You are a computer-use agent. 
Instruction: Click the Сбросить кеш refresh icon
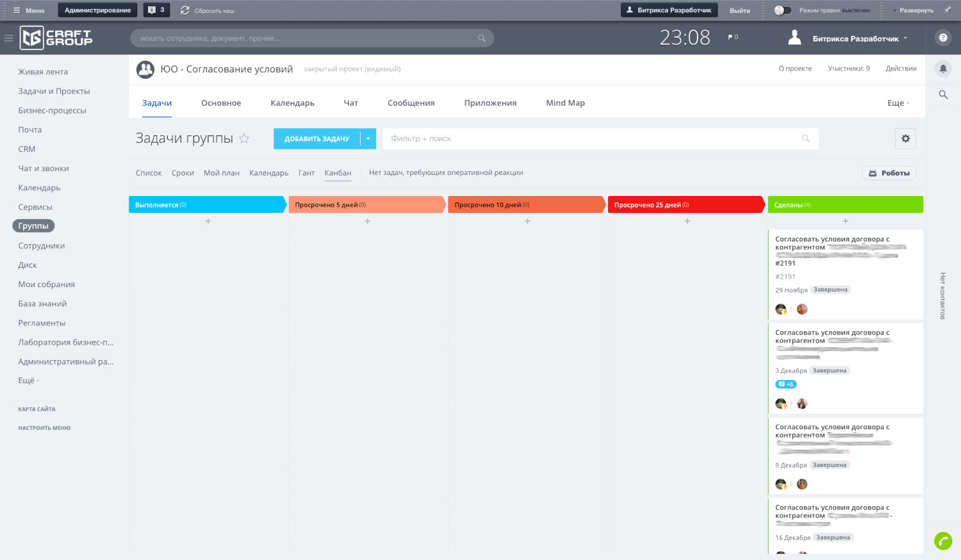tap(185, 10)
